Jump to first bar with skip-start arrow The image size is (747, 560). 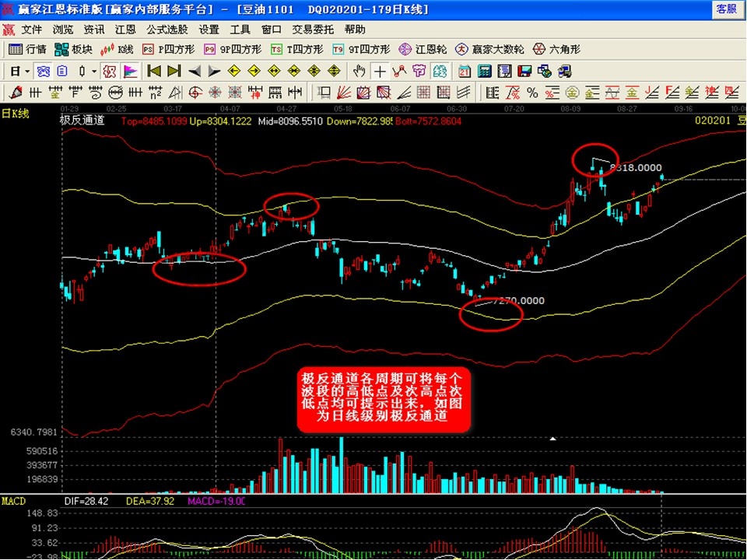click(x=154, y=72)
